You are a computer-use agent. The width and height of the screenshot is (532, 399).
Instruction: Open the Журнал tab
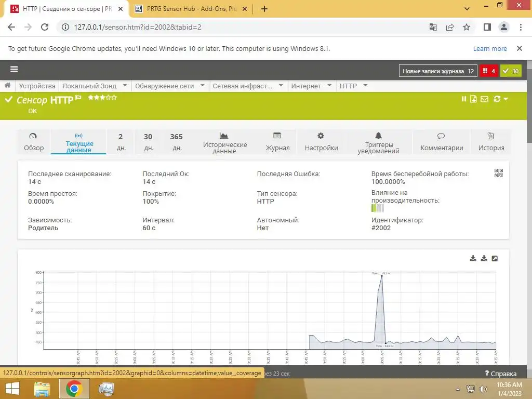[277, 142]
